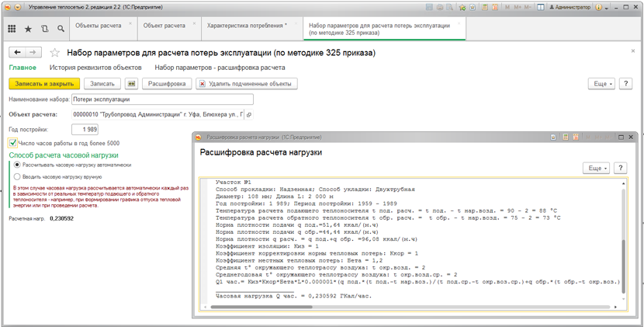Open the sections grid menu icon
The image size is (644, 327).
pyautogui.click(x=12, y=29)
